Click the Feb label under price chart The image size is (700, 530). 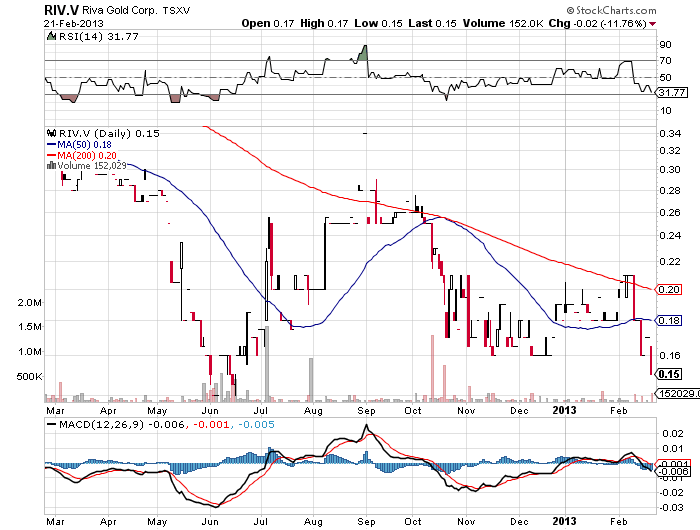[x=619, y=410]
